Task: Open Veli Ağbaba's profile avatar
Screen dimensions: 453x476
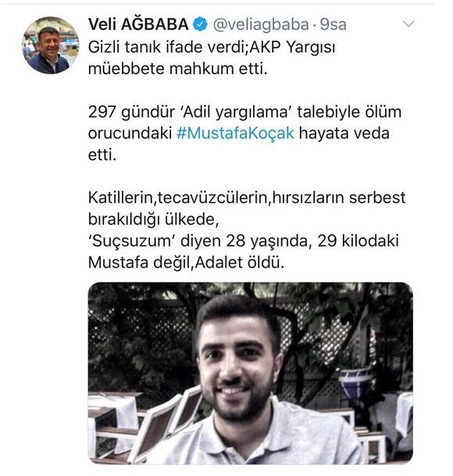Action: click(x=51, y=45)
